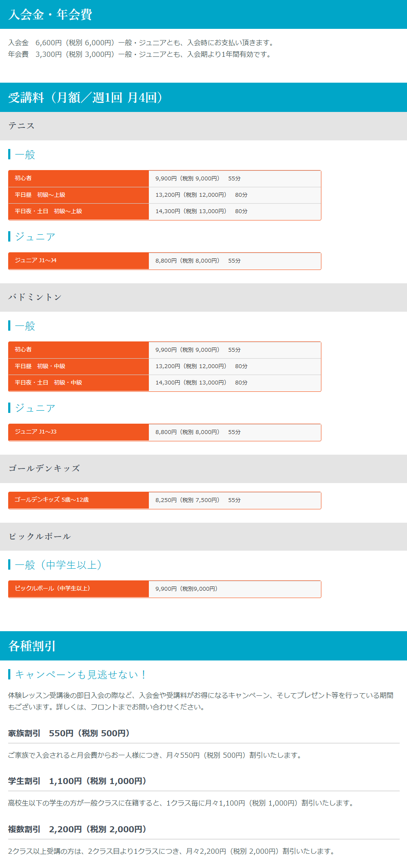Select the ジュニア J1～J3 row label
Viewport: 407px width, 868px height.
36,432
